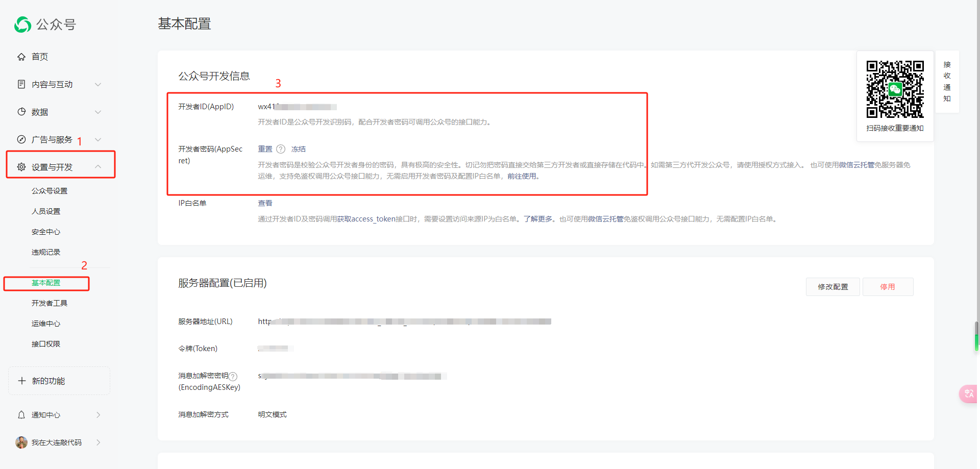Click the 服务器配置(已启用) heading

[223, 283]
